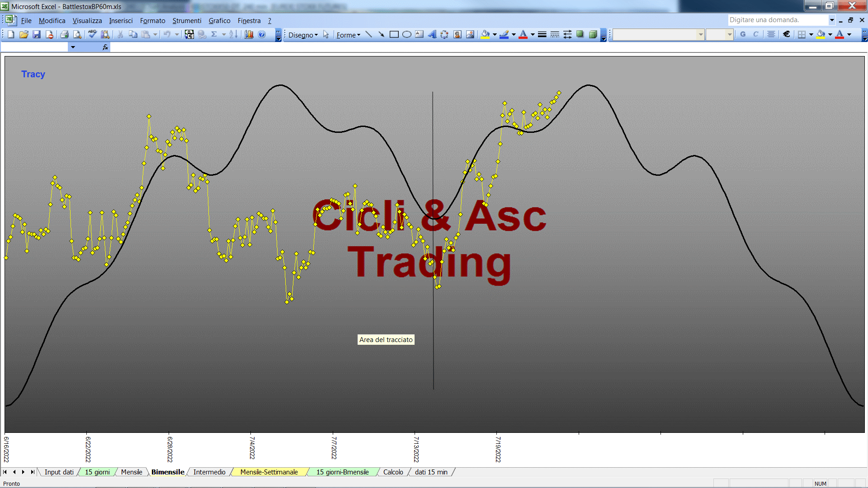Expand the Undo history dropdown arrow
This screenshot has width=868, height=488.
point(177,34)
